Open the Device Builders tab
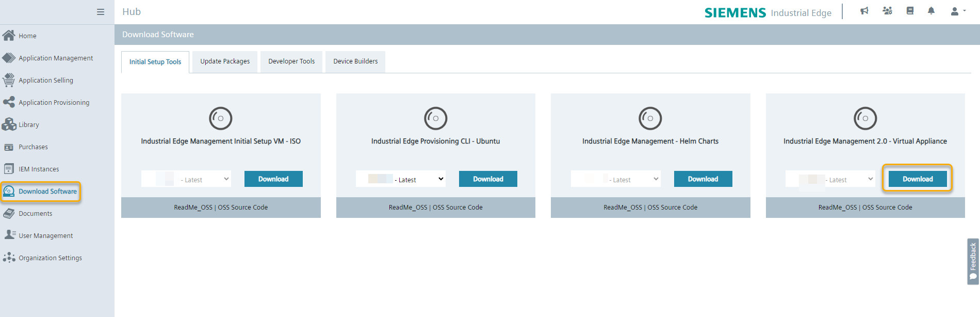This screenshot has height=317, width=980. point(355,61)
